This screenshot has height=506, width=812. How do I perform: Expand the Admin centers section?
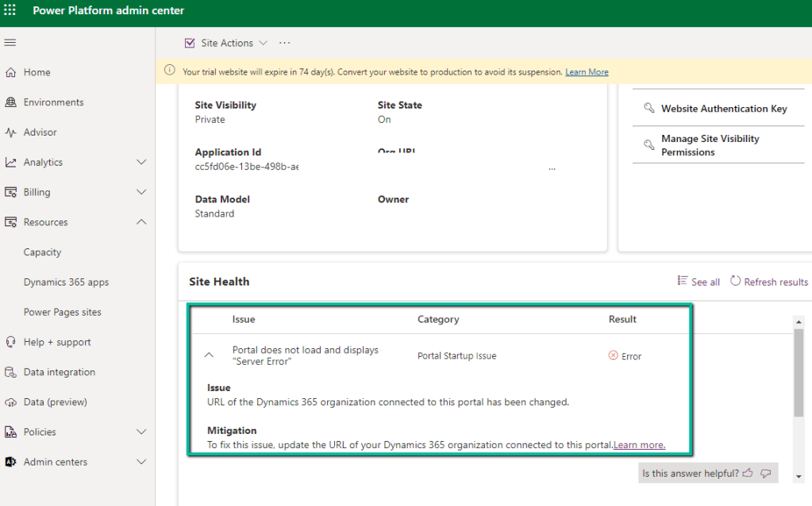(141, 462)
